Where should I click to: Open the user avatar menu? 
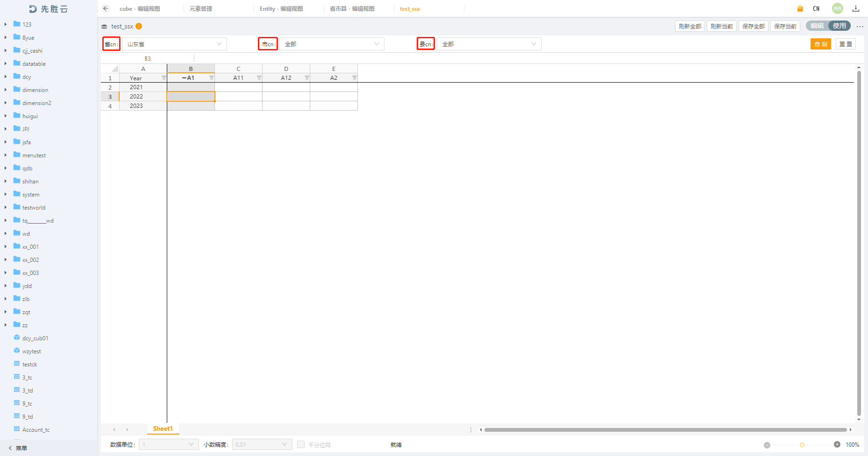838,8
